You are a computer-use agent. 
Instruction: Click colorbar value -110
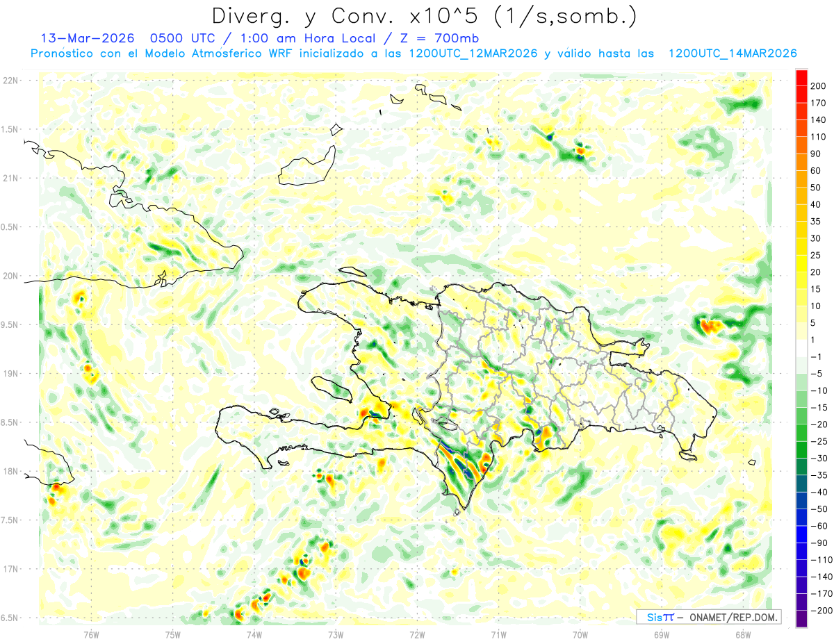click(821, 560)
